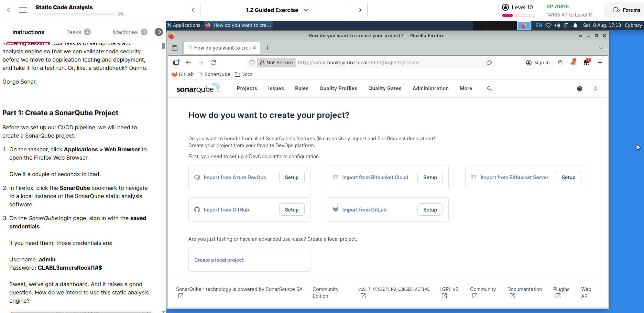Open the Web API footer link
Image resolution: width=644 pixels, height=313 pixels.
pos(586,293)
